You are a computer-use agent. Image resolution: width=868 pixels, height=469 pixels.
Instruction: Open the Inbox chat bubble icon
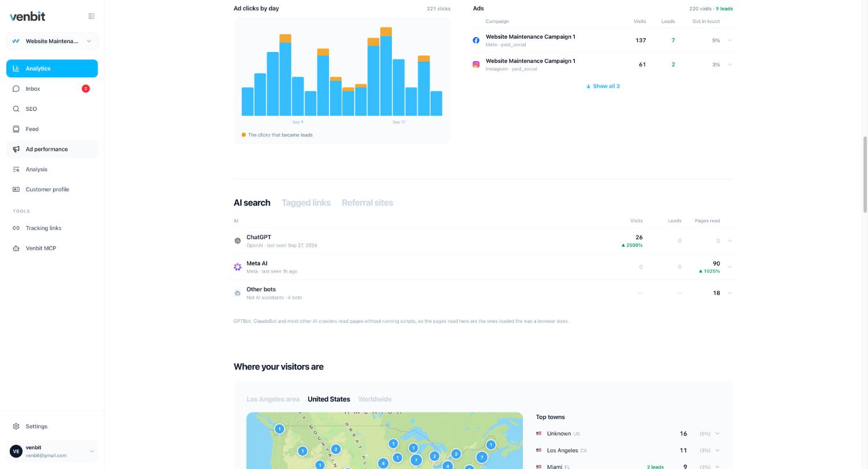coord(16,89)
